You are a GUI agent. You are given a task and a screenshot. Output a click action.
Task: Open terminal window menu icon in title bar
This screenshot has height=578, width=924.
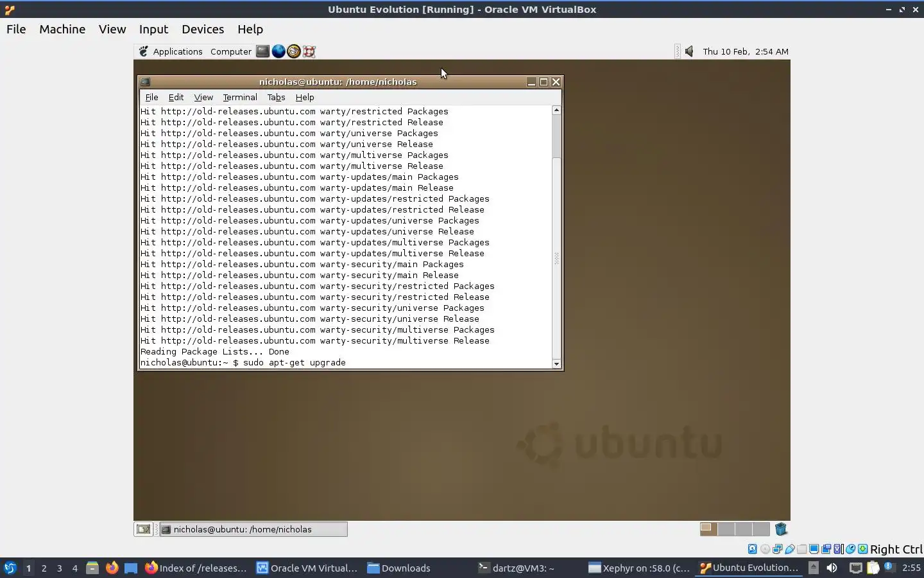(145, 82)
